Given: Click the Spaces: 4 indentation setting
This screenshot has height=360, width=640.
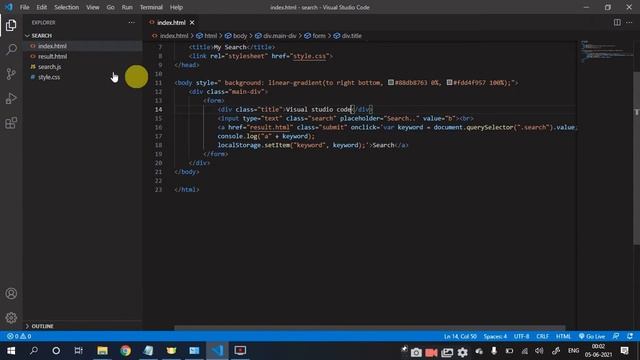Looking at the screenshot, I should [495, 336].
